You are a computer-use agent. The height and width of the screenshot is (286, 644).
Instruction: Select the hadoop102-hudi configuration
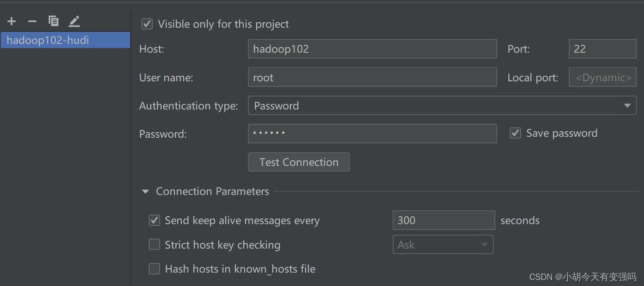(66, 40)
